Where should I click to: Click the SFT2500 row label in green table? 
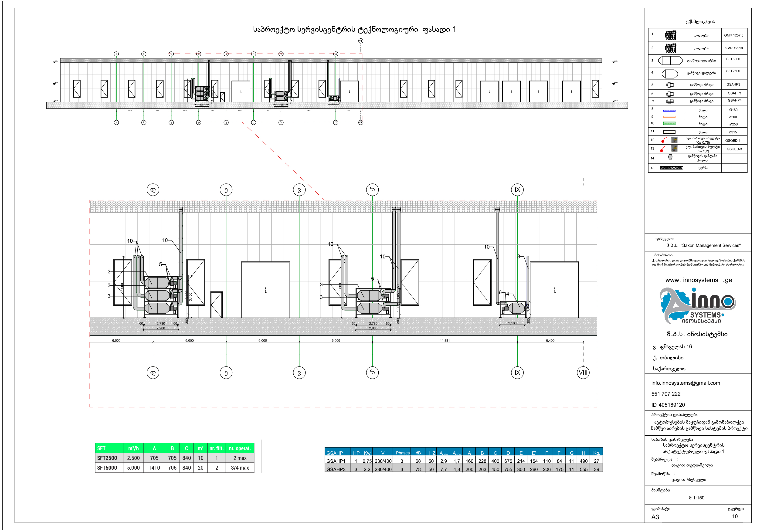107,458
